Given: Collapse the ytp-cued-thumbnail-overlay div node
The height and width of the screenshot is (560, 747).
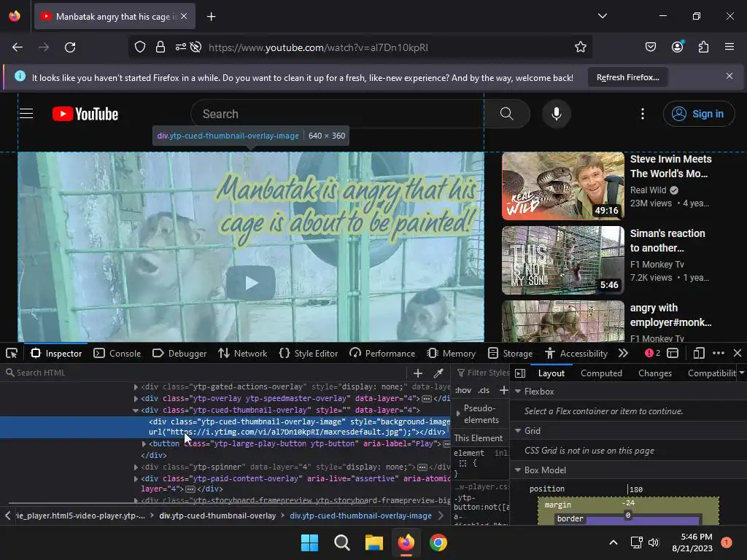Looking at the screenshot, I should pos(136,410).
